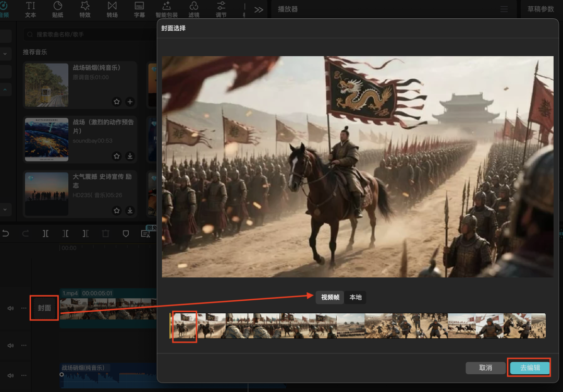Click the fade handle on the 战场硝烟 audio clip
The image size is (563, 392).
click(62, 374)
